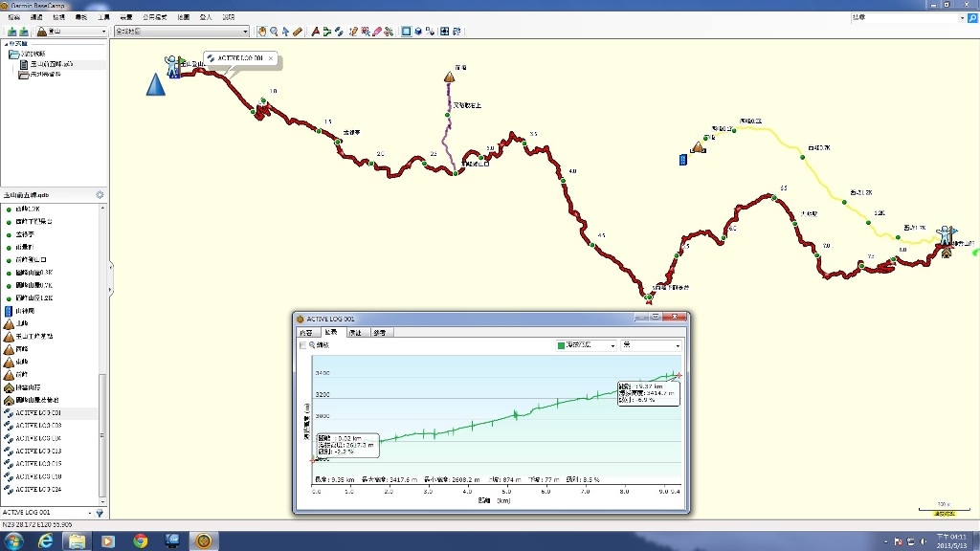The image size is (980, 551).
Task: Close the ACTIVE LOG 001 map balloon
Action: pos(271,58)
